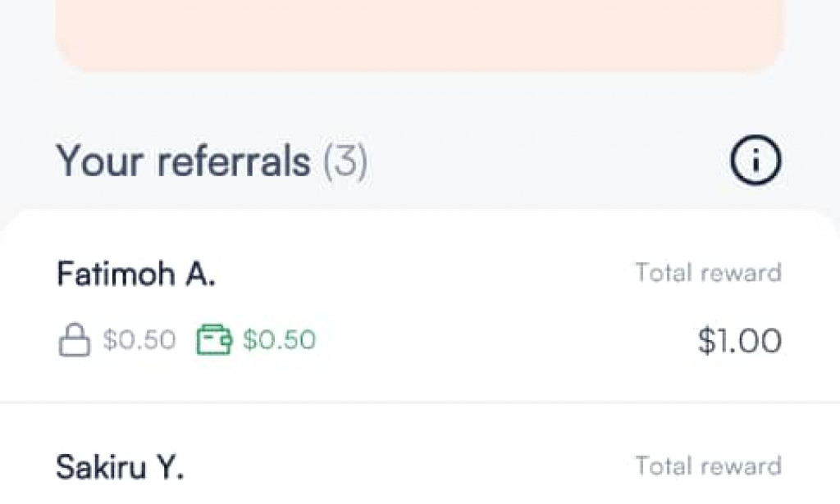Click the letter A. after Fatimoh
The width and height of the screenshot is (840, 504).
[x=200, y=275]
